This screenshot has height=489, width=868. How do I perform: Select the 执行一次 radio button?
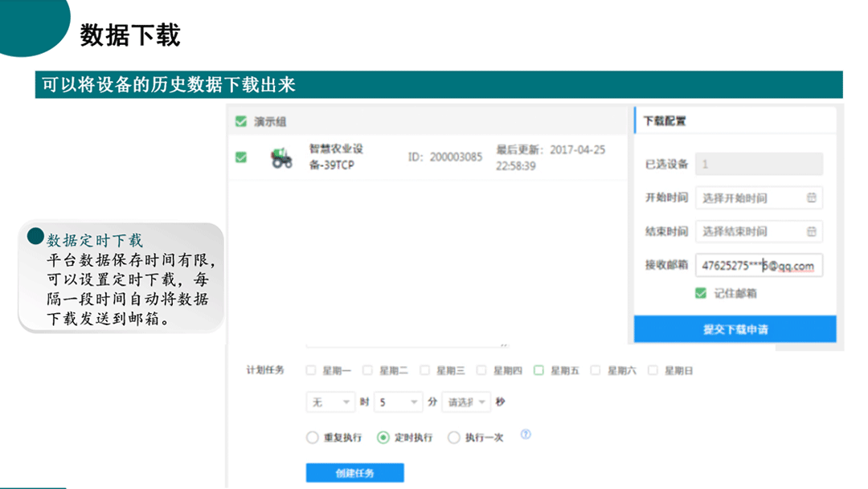(455, 437)
